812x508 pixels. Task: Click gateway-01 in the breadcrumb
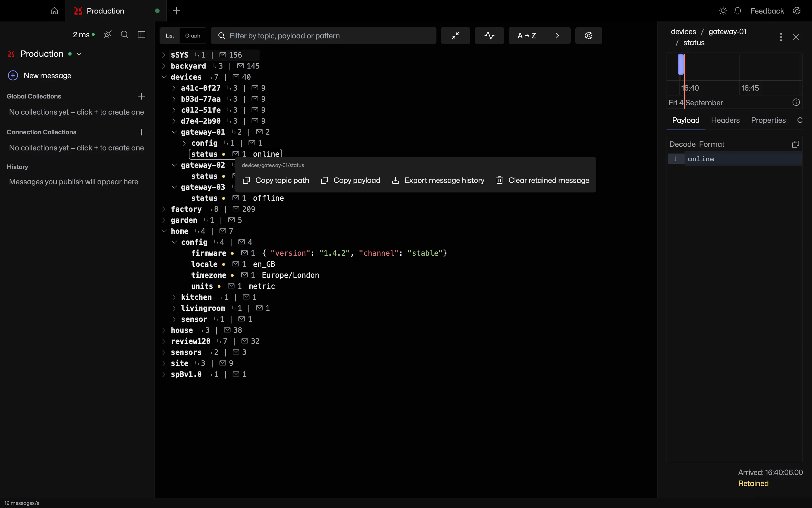point(727,32)
